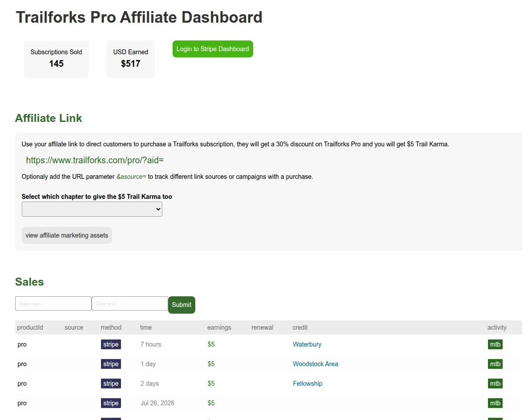Click mtb badge in Jul 26, 2026 row
The width and height of the screenshot is (532, 420).
click(x=495, y=403)
